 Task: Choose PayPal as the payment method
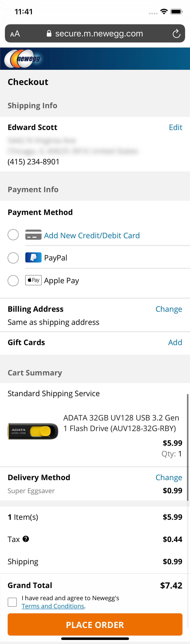[x=13, y=258]
